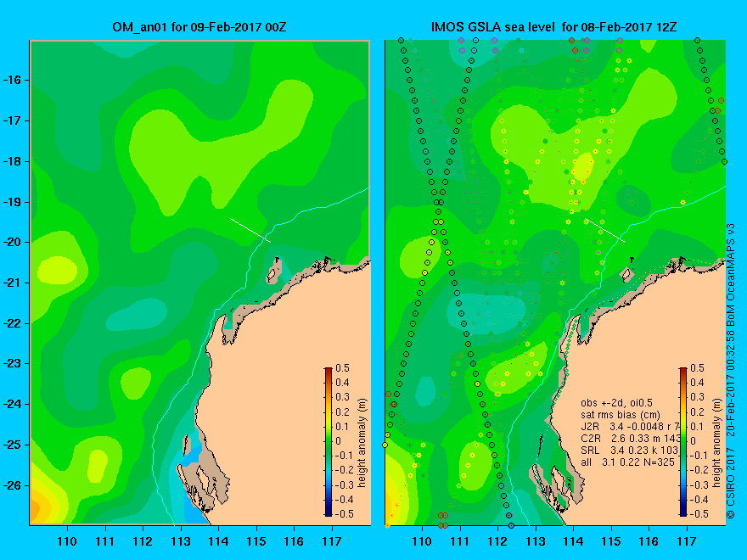The image size is (747, 560).
Task: Click the left map's height anomaly color bar
Action: click(x=329, y=442)
